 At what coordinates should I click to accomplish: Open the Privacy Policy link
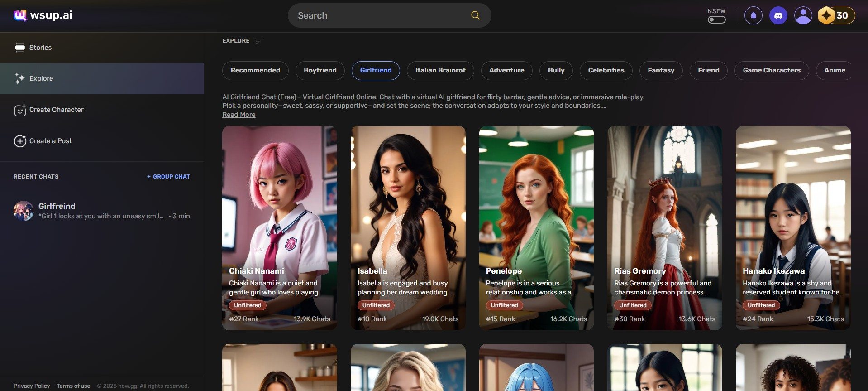point(32,386)
